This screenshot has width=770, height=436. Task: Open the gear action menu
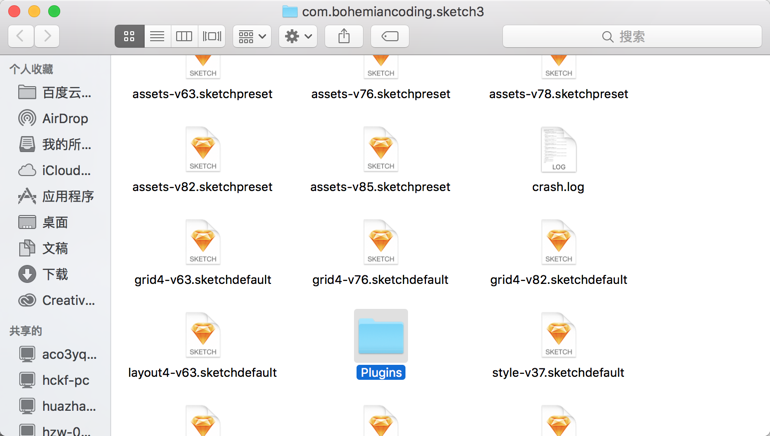click(298, 36)
